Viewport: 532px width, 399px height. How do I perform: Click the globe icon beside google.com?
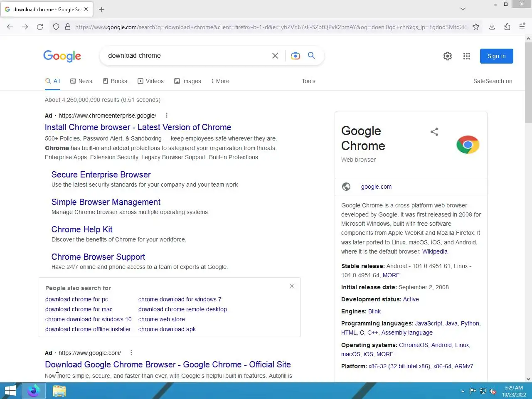point(346,187)
